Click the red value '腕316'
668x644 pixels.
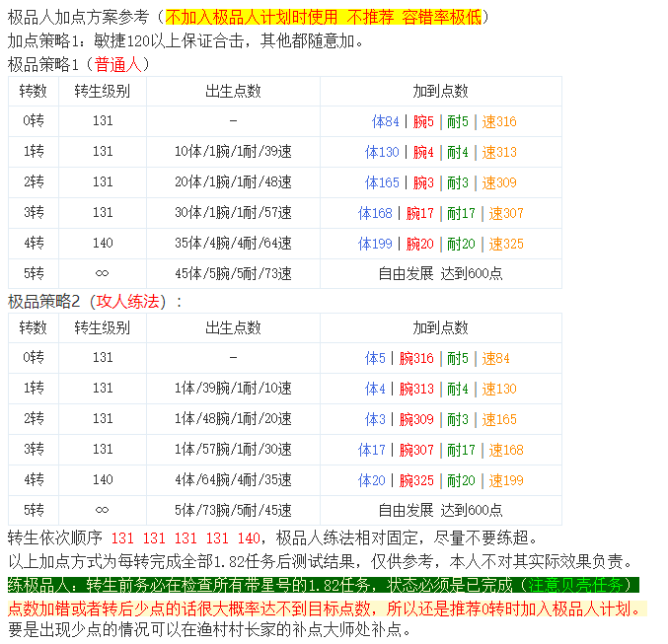pos(416,358)
